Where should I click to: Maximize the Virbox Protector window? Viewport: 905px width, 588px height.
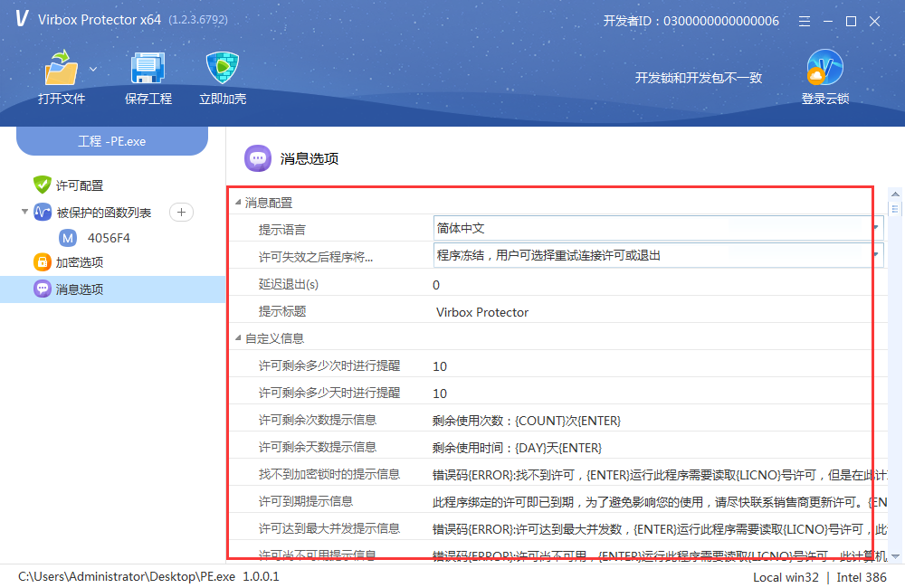851,22
